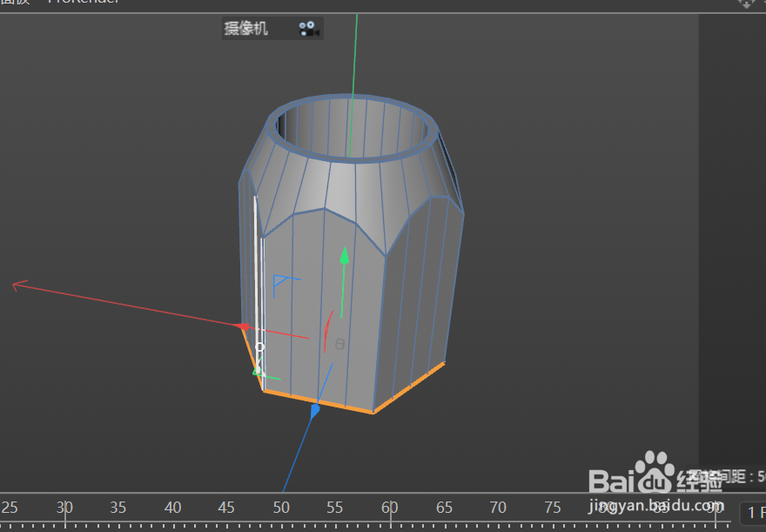Jump to frame 60 on timeline ruler
This screenshot has height=532, width=766.
point(390,508)
